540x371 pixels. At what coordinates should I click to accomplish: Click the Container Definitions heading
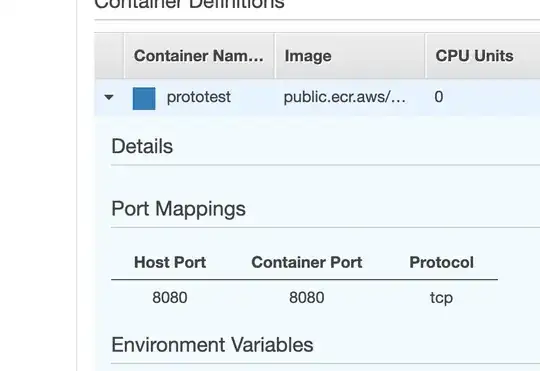189,4
